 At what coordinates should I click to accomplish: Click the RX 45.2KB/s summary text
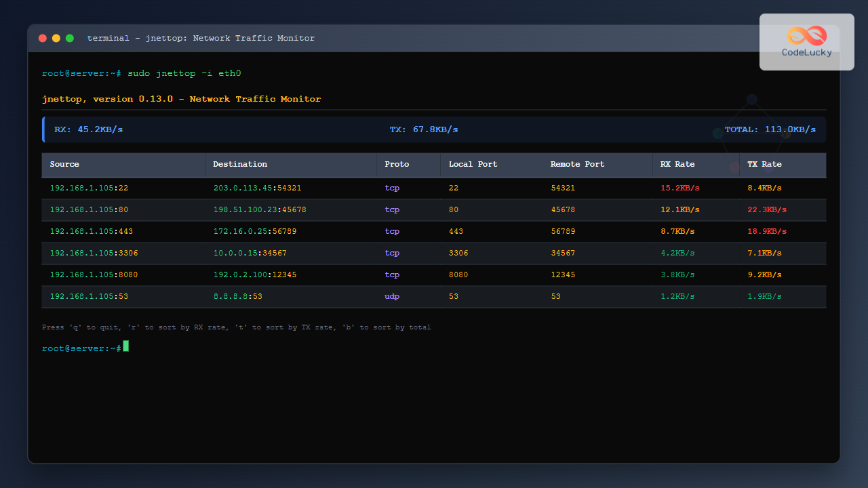point(88,129)
